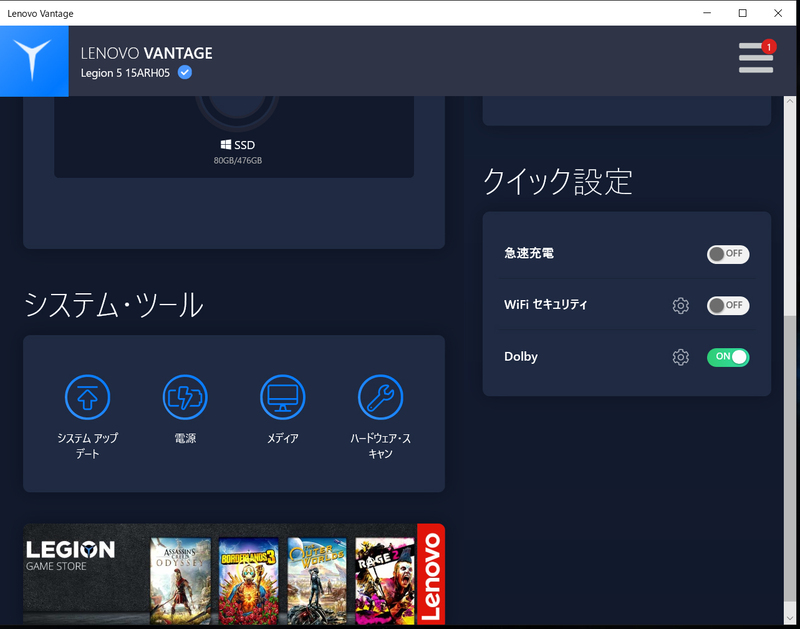Screen dimensions: 800x629
Task: Click the scrollbar up arrow
Action: pos(790,101)
